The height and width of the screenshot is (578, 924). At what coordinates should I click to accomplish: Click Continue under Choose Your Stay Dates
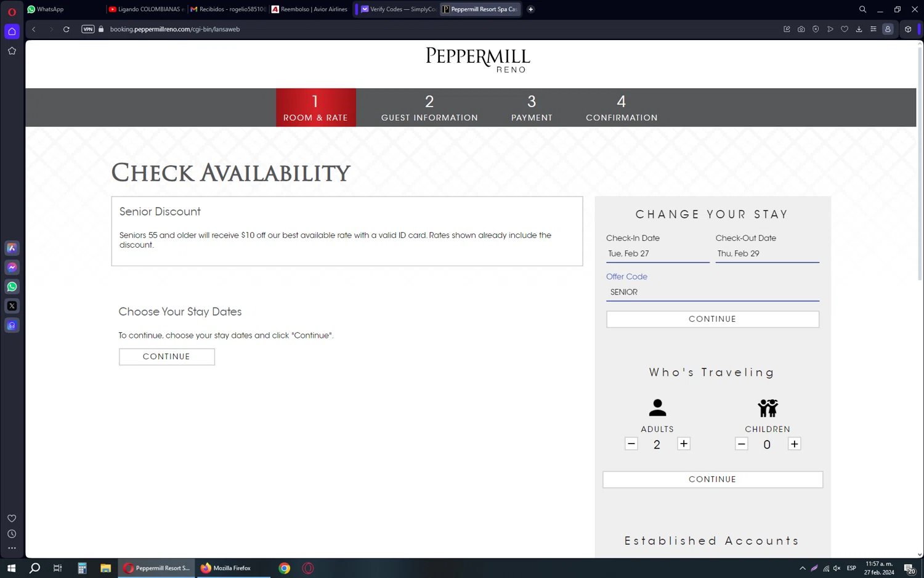(x=167, y=357)
